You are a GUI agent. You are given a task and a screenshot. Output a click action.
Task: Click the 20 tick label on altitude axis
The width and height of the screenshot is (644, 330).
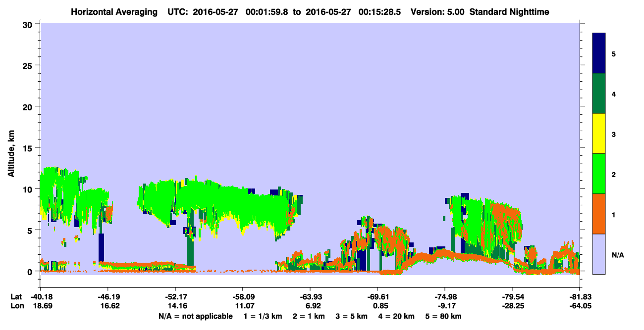[x=29, y=107]
